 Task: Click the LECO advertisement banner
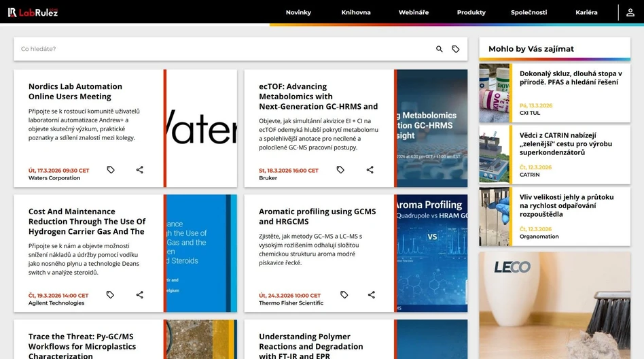(x=554, y=306)
